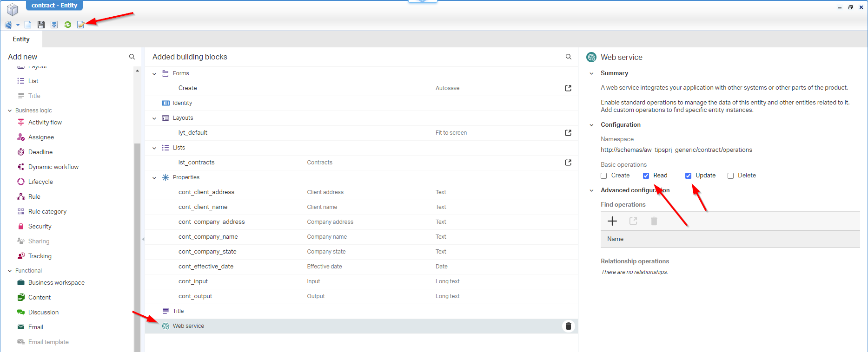
Task: Collapse the Layouts section
Action: point(154,118)
